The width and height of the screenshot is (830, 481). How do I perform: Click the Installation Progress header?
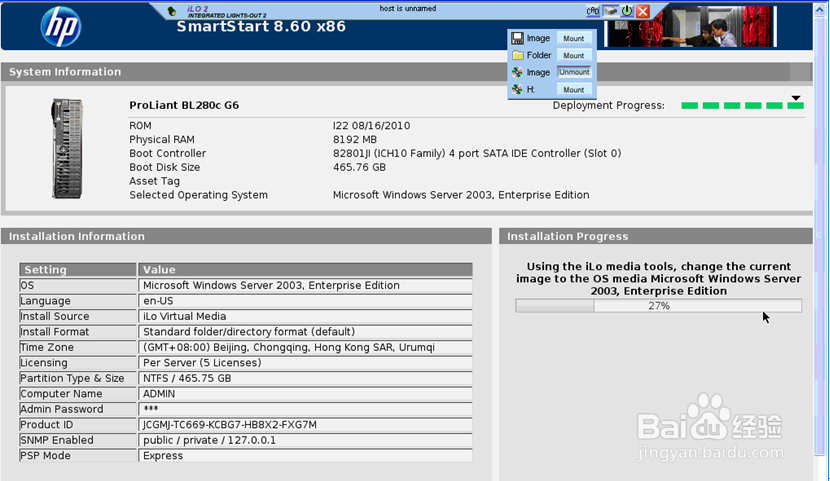656,237
